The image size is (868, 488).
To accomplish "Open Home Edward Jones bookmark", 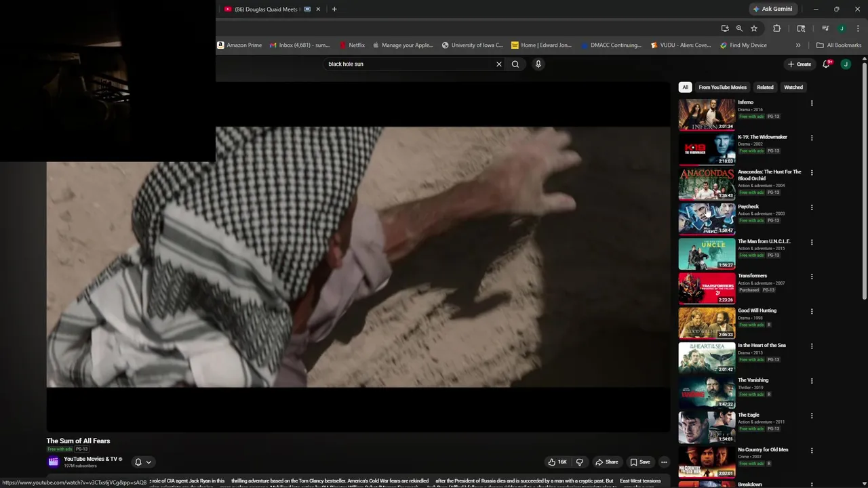I will coord(541,45).
